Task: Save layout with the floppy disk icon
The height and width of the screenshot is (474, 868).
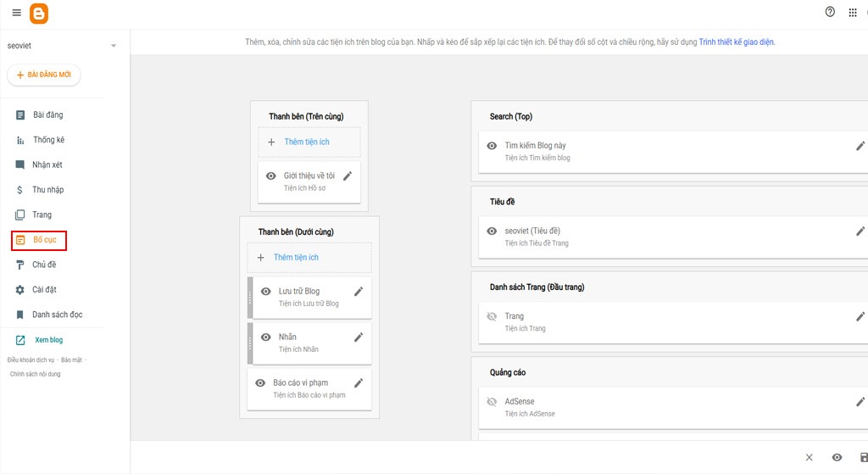Action: (864, 457)
